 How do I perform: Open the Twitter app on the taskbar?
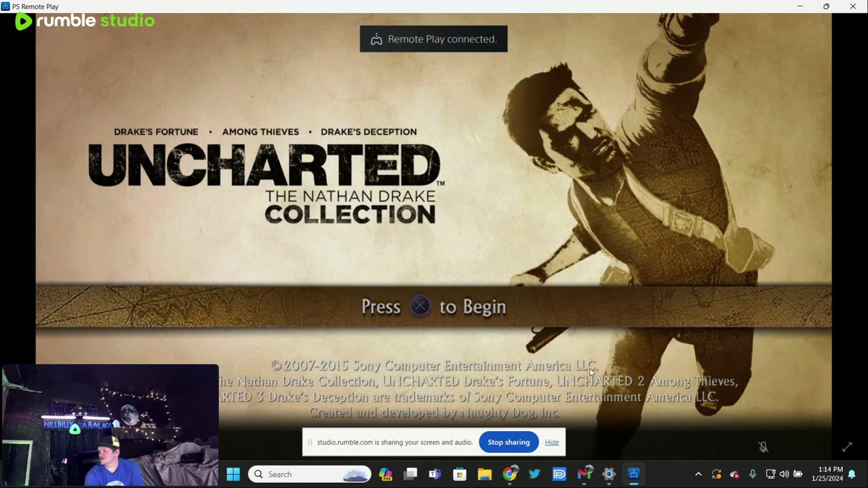(534, 474)
